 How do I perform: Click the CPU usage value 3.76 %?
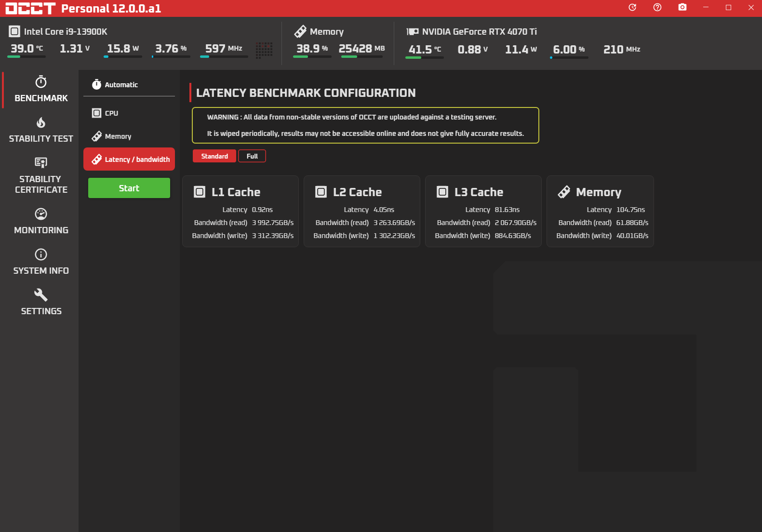click(x=171, y=49)
